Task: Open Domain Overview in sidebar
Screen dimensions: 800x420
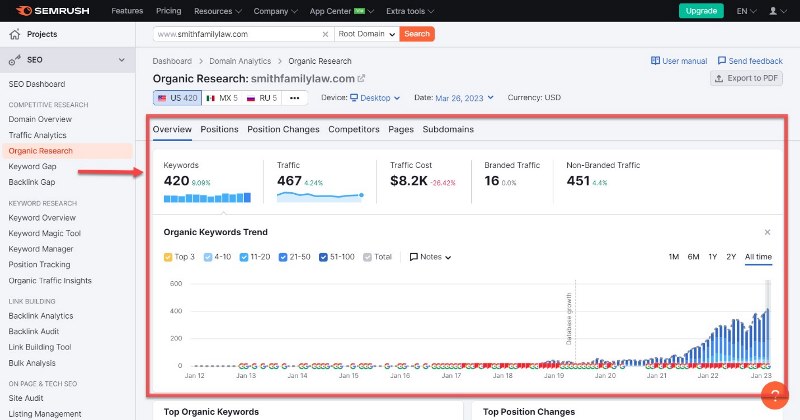Action: [40, 119]
